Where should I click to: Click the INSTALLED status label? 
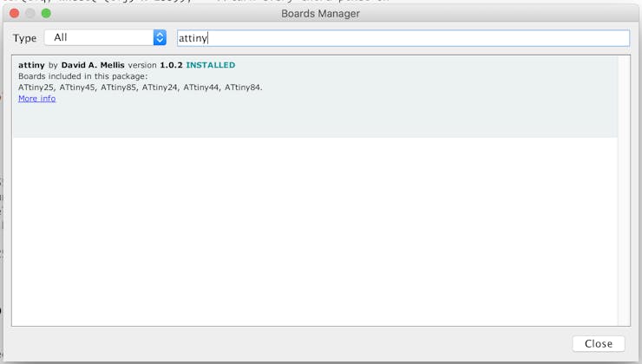click(x=211, y=65)
